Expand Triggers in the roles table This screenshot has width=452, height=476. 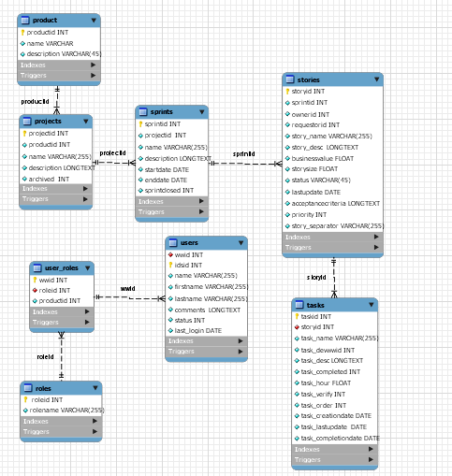[x=95, y=431]
